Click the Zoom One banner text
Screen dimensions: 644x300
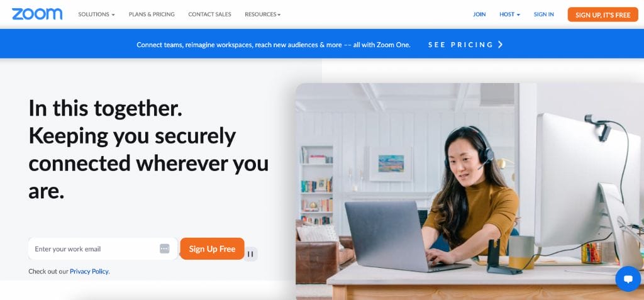(x=274, y=45)
